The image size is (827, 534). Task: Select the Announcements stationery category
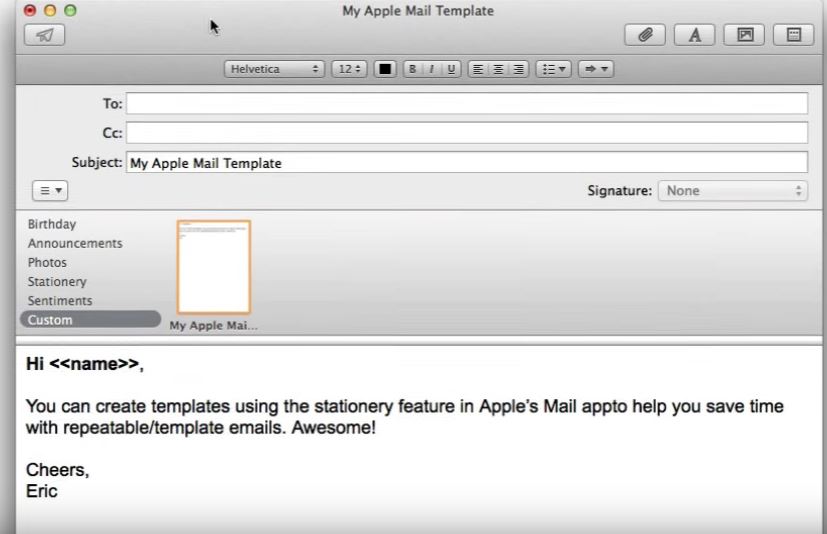click(75, 243)
